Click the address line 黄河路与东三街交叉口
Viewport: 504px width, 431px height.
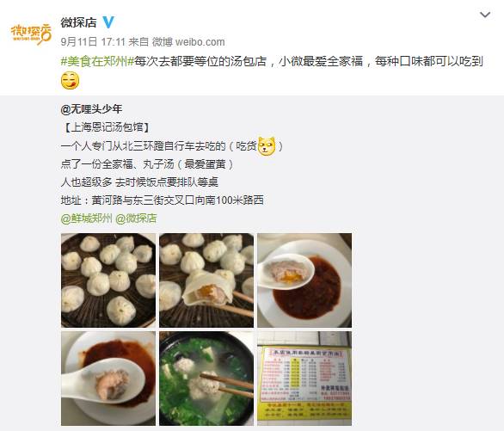pos(162,200)
